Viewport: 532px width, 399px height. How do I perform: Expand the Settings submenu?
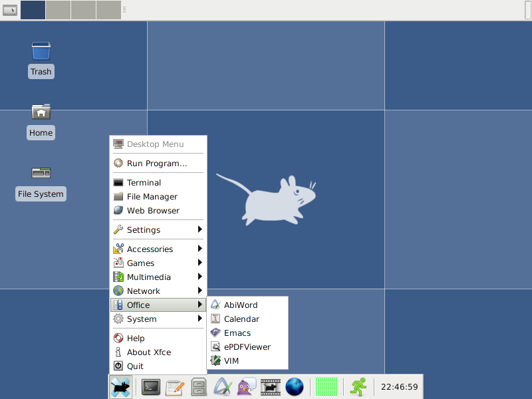[x=158, y=229]
